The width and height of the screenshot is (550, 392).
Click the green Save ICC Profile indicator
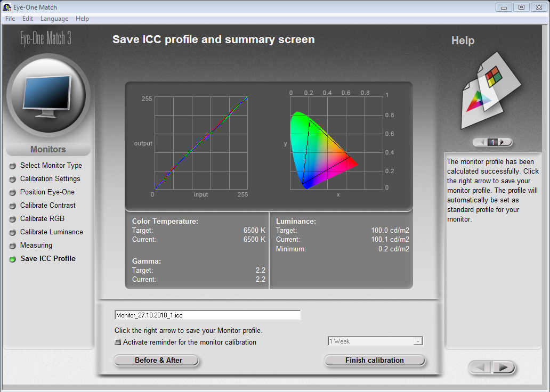13,259
